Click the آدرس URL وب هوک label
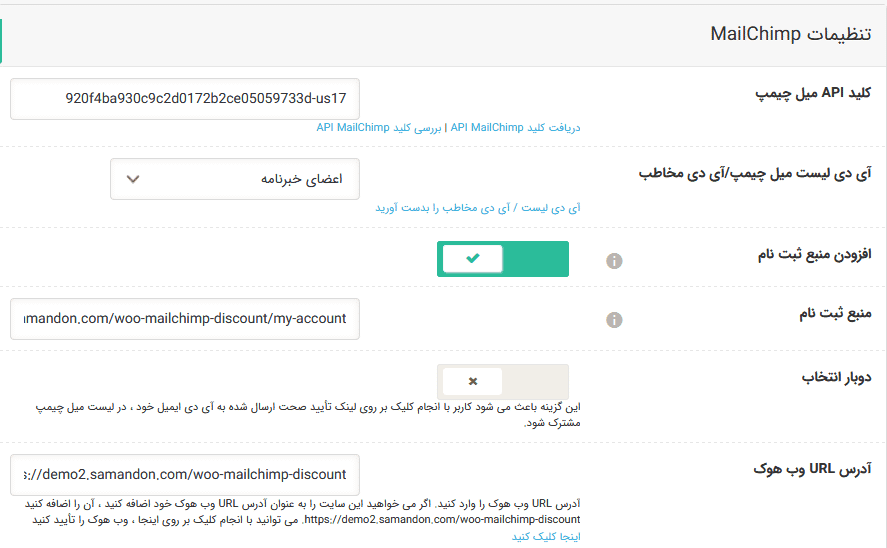Screen dimensions: 887x548 [812, 469]
